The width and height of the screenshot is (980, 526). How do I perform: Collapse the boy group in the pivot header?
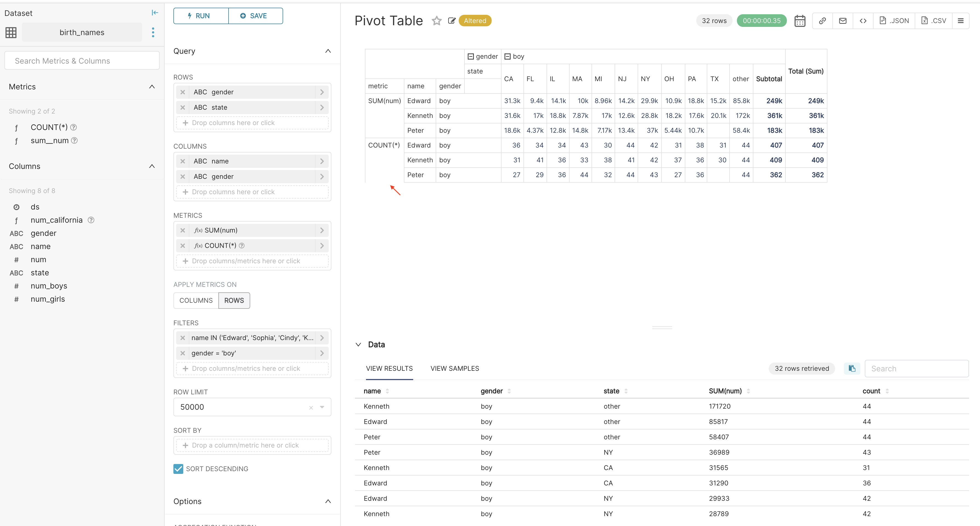(x=508, y=56)
